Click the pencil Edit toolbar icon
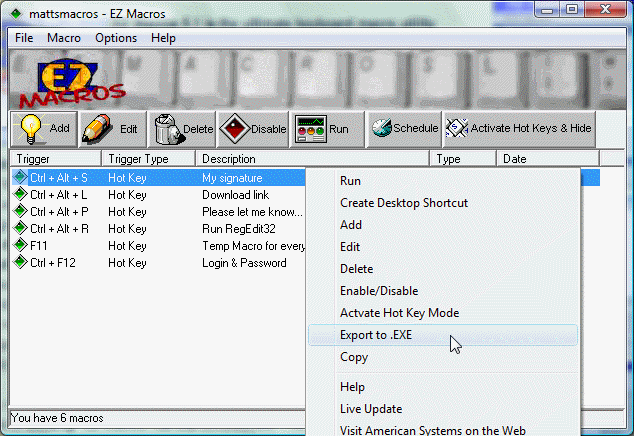This screenshot has width=634, height=436. (96, 129)
